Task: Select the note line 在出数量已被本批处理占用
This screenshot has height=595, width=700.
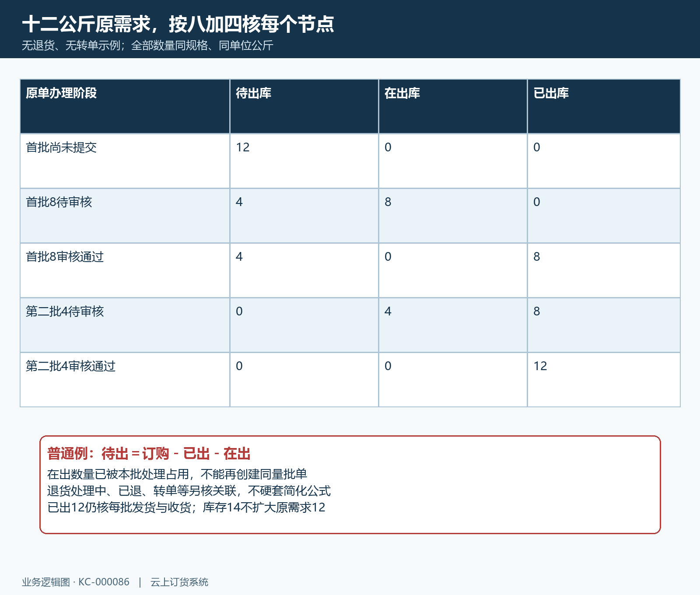Action: pyautogui.click(x=177, y=474)
